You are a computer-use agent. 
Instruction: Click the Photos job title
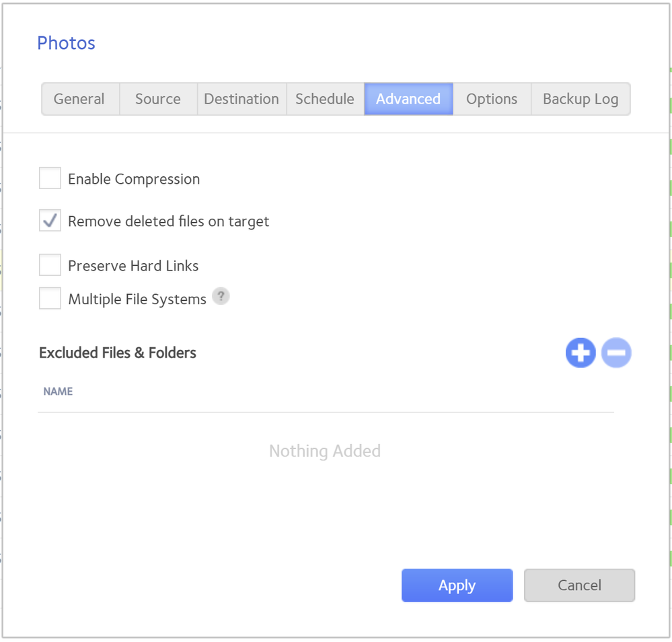(x=66, y=43)
